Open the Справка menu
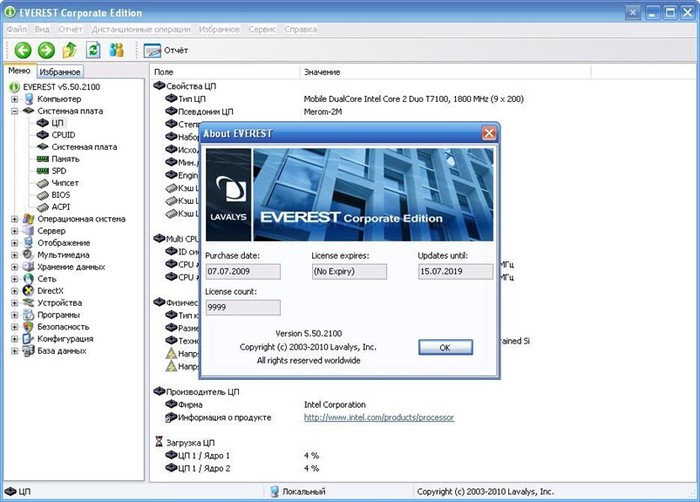The height and width of the screenshot is (502, 700). 300,29
